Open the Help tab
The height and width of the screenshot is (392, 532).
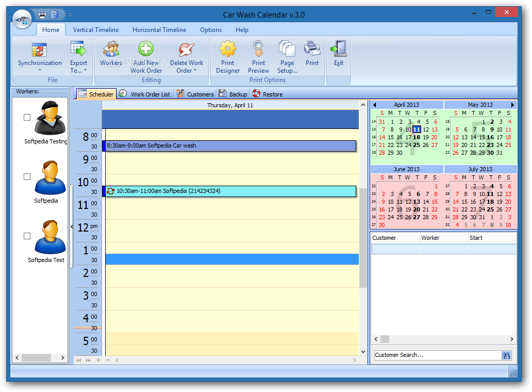pyautogui.click(x=242, y=29)
